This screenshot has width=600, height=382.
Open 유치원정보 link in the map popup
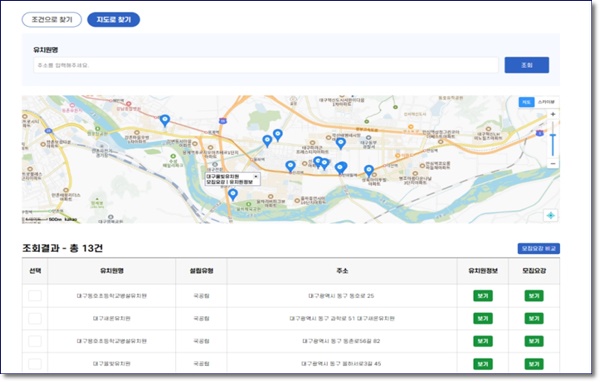click(x=241, y=182)
